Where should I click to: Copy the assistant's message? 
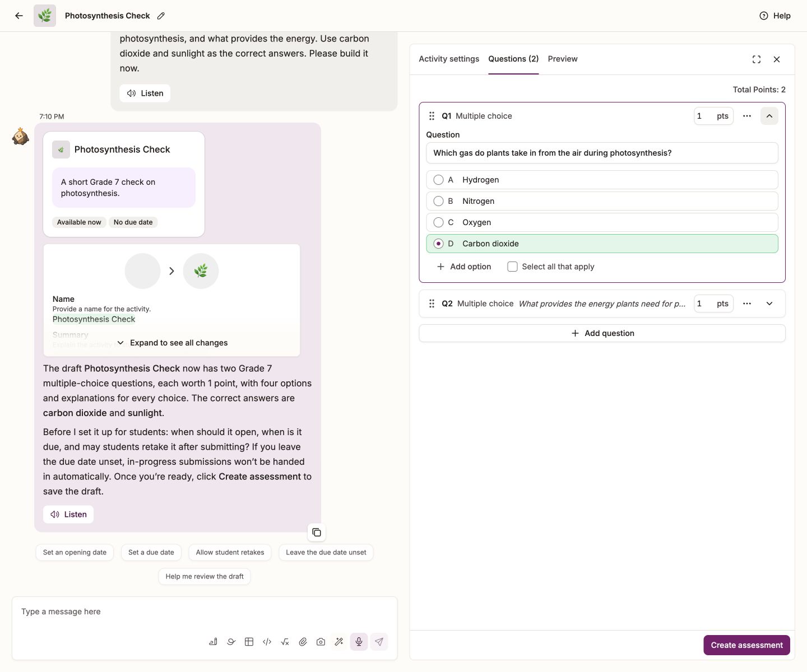(x=317, y=532)
